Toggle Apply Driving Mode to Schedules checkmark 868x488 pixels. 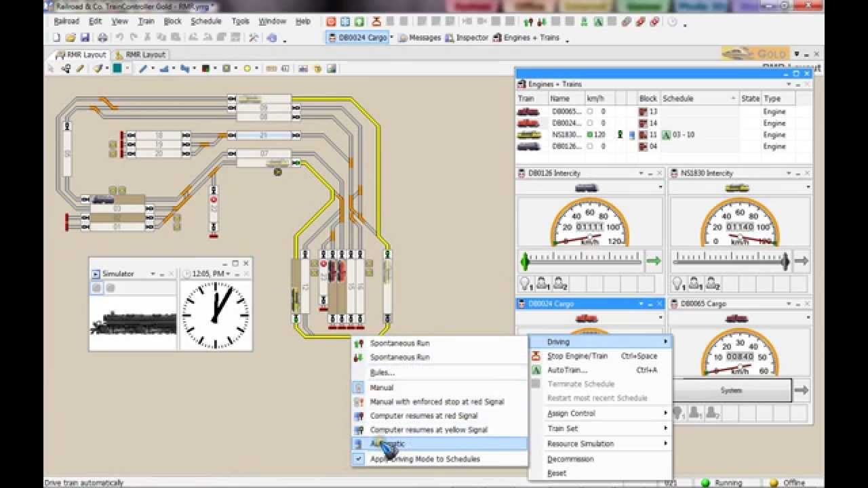pyautogui.click(x=359, y=459)
